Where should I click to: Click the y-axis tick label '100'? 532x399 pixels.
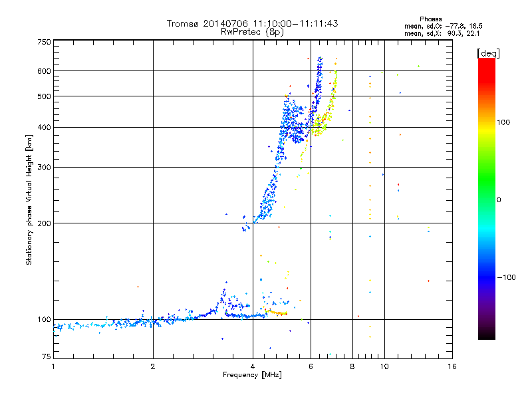click(x=44, y=320)
